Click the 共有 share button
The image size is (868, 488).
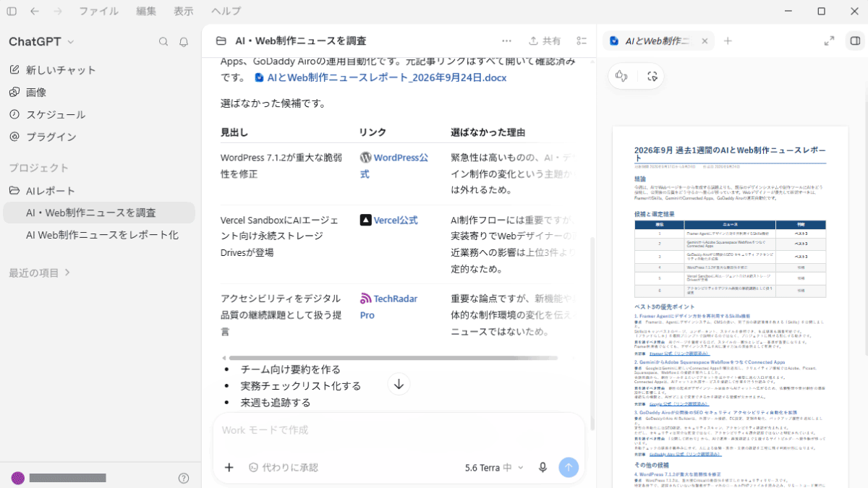coord(545,41)
